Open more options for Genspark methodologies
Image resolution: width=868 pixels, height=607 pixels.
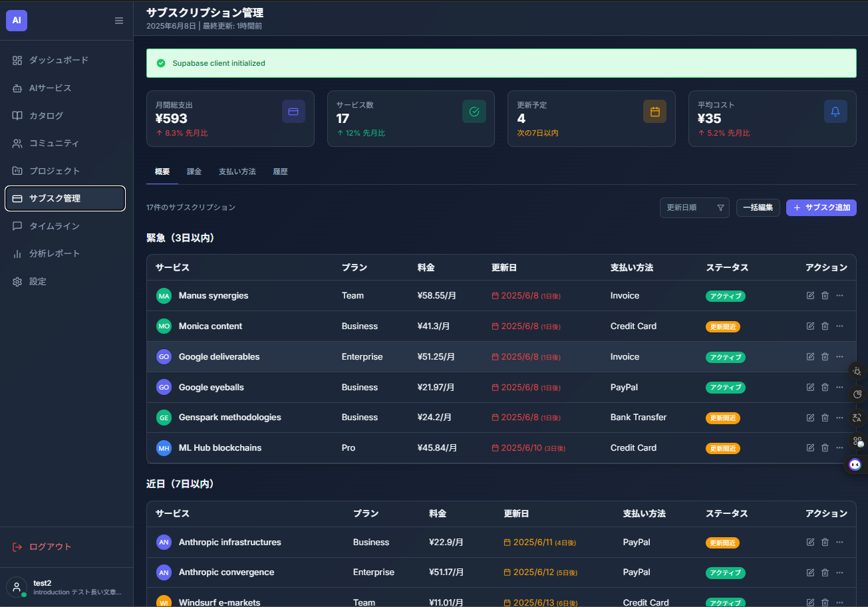pos(839,418)
